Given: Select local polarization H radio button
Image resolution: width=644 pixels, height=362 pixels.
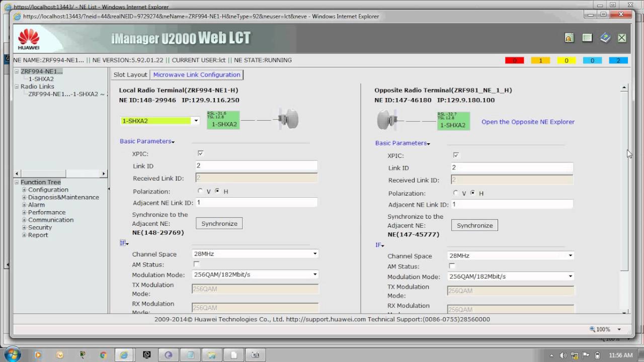Looking at the screenshot, I should point(217,191).
